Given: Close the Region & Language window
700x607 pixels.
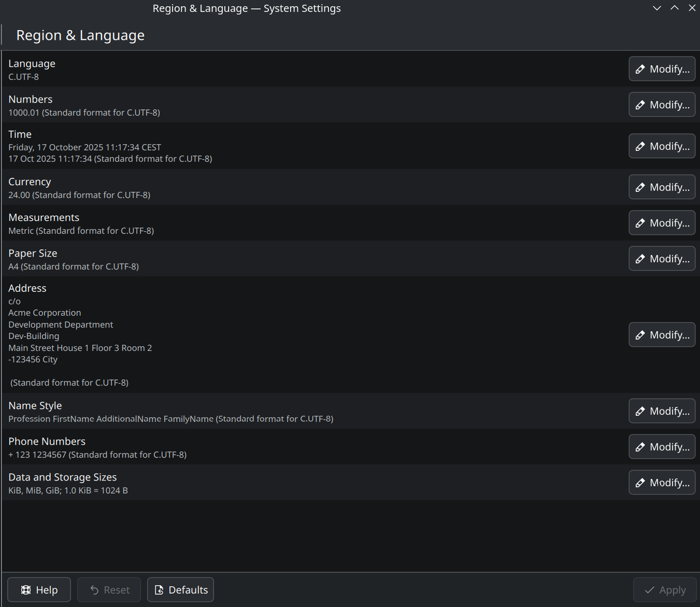Looking at the screenshot, I should tap(692, 8).
